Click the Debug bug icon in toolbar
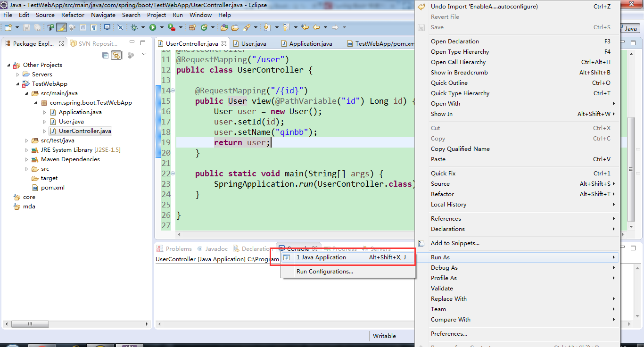This screenshot has width=644, height=347. [x=134, y=28]
